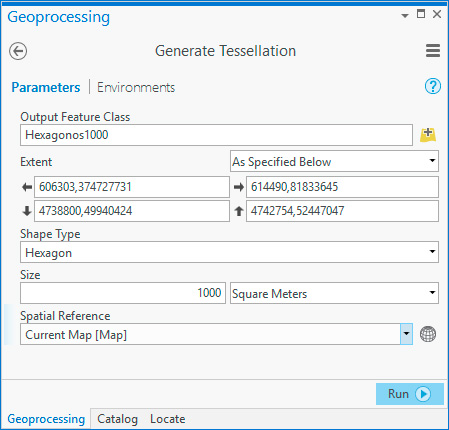Click the Output Feature Class field Hexagonos1000

(x=216, y=135)
